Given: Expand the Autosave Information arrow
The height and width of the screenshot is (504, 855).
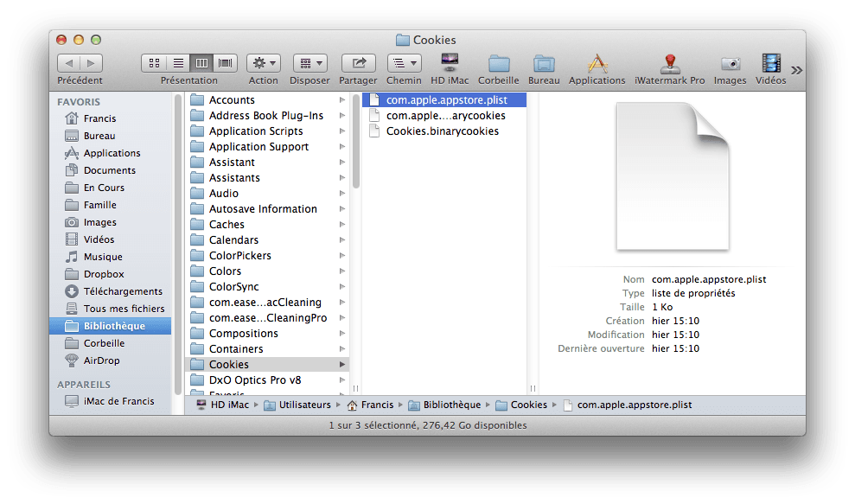Looking at the screenshot, I should pyautogui.click(x=341, y=209).
